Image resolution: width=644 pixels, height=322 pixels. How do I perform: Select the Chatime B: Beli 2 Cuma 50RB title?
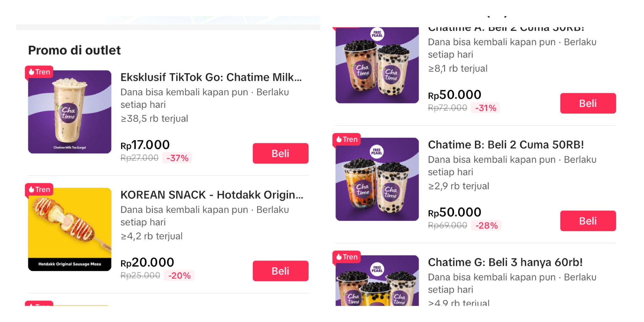(506, 145)
